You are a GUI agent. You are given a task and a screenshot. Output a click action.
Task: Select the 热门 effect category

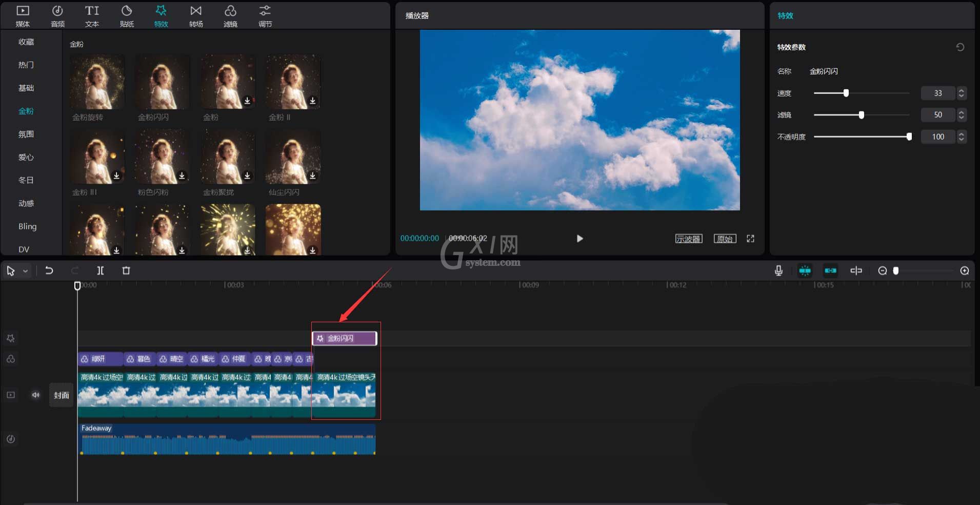click(26, 65)
